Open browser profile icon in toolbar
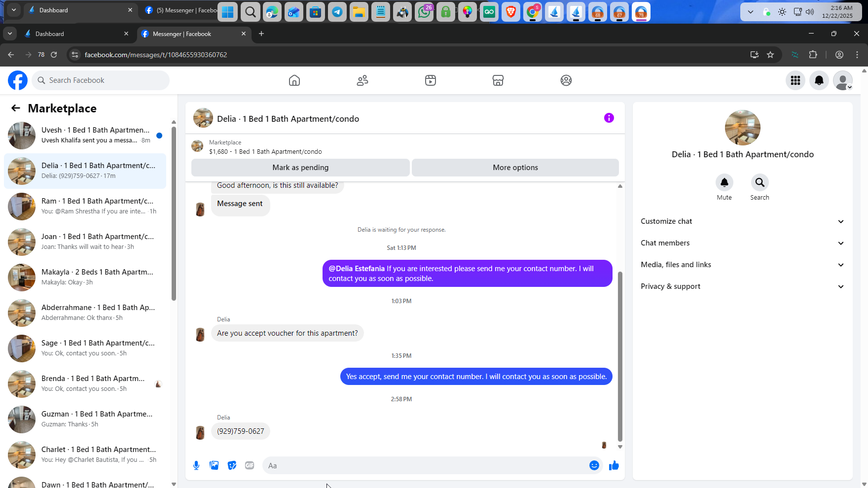The width and height of the screenshot is (868, 488). (x=839, y=55)
